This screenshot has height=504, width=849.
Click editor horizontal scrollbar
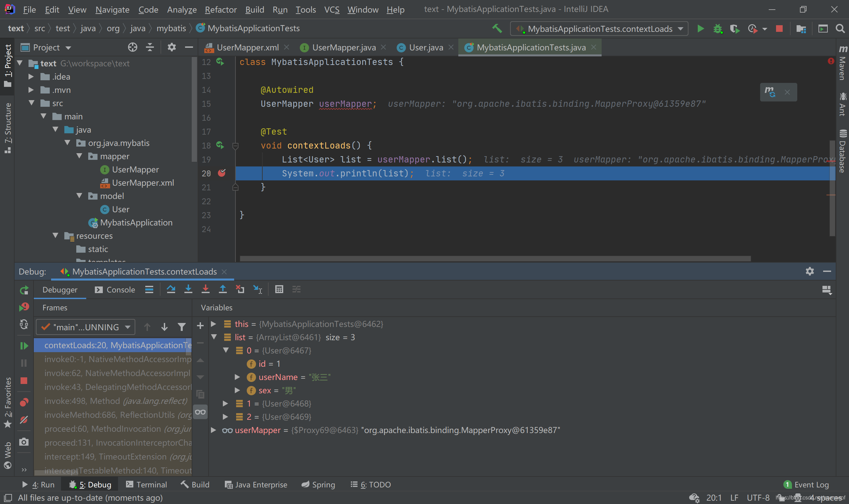click(495, 258)
